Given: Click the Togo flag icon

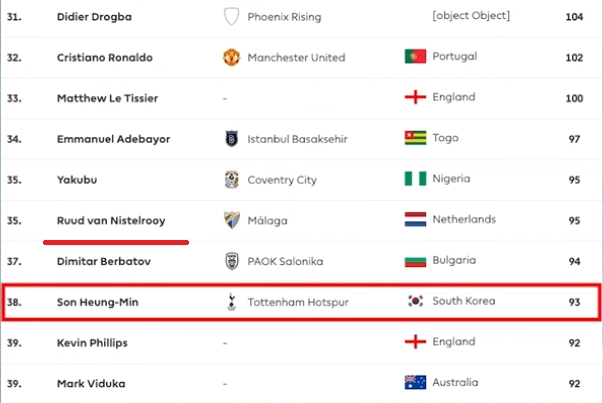Looking at the screenshot, I should (415, 138).
